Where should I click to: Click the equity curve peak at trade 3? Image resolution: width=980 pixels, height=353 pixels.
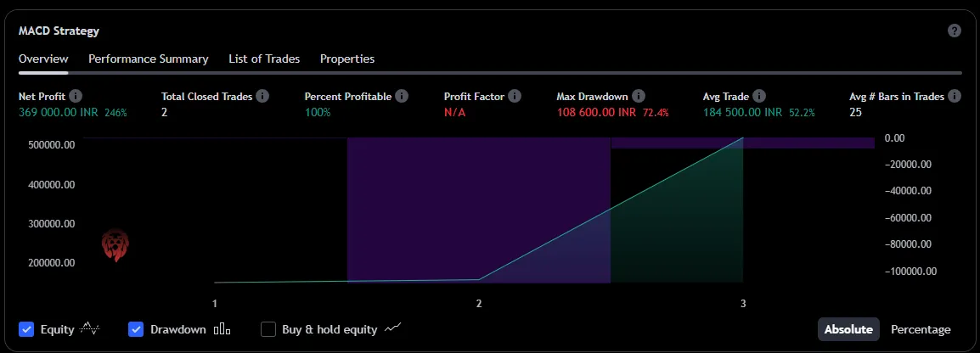click(743, 138)
